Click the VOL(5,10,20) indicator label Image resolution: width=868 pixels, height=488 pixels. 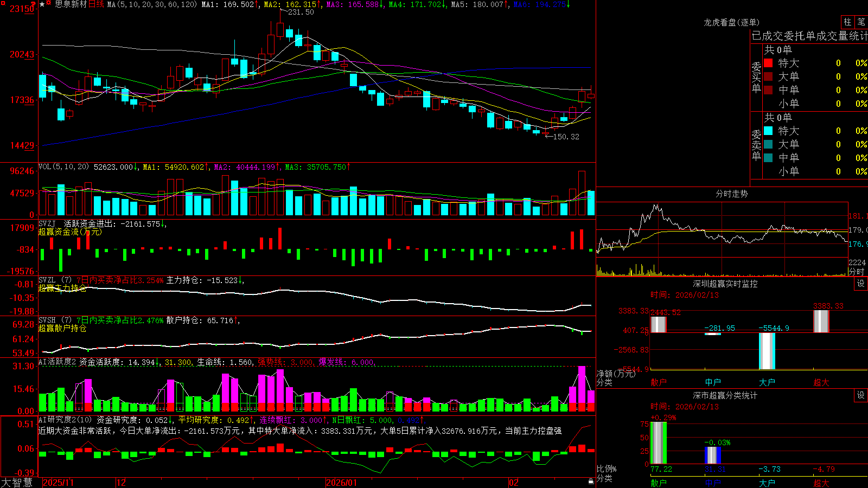(x=63, y=167)
